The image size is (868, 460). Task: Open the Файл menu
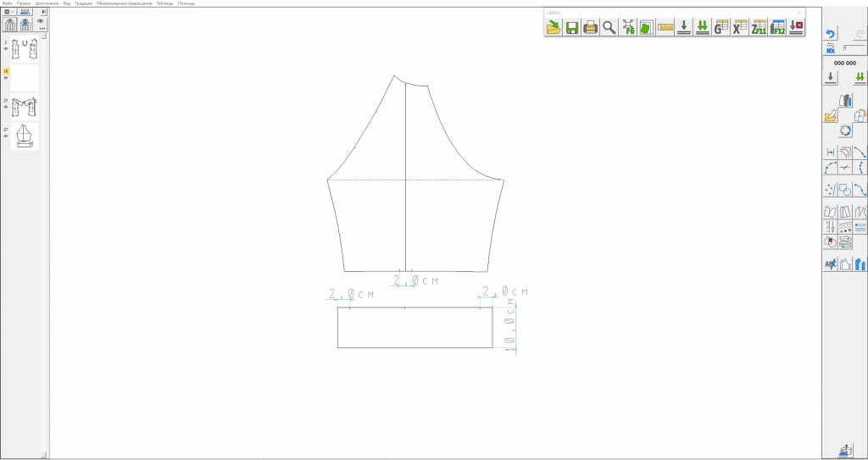(x=7, y=3)
